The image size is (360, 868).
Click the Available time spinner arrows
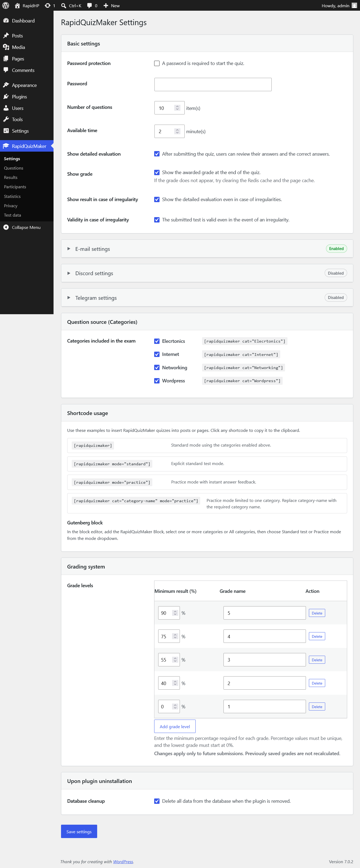tap(177, 131)
